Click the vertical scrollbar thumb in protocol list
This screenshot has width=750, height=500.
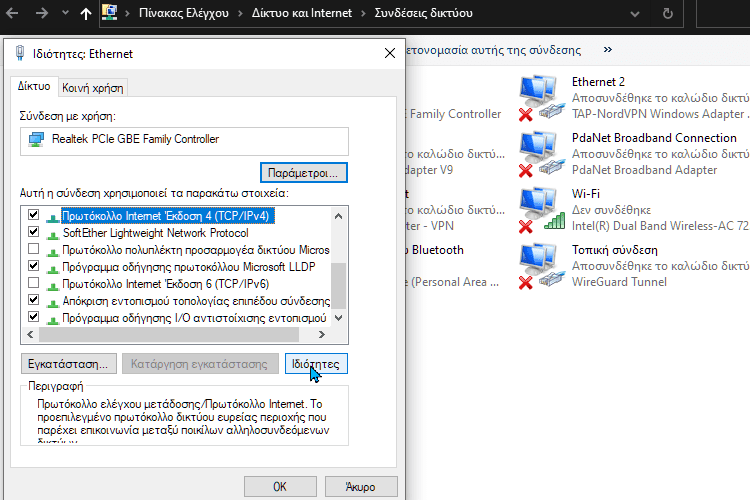tap(338, 286)
